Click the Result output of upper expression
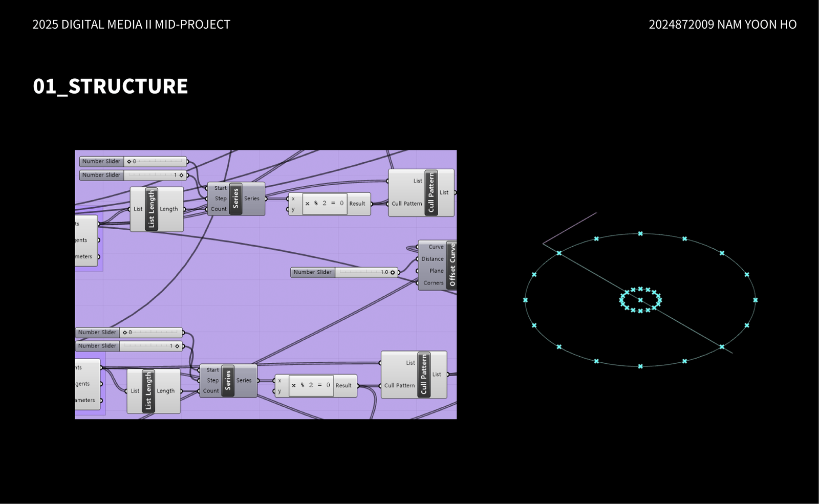Viewport: 819px width, 504px height. point(357,204)
